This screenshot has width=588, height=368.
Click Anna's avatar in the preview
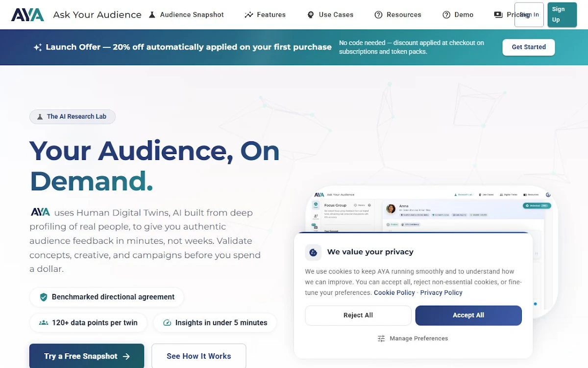pos(391,209)
